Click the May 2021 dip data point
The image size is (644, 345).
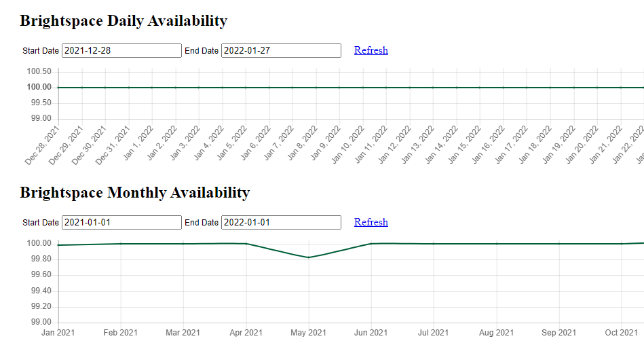[x=309, y=257]
